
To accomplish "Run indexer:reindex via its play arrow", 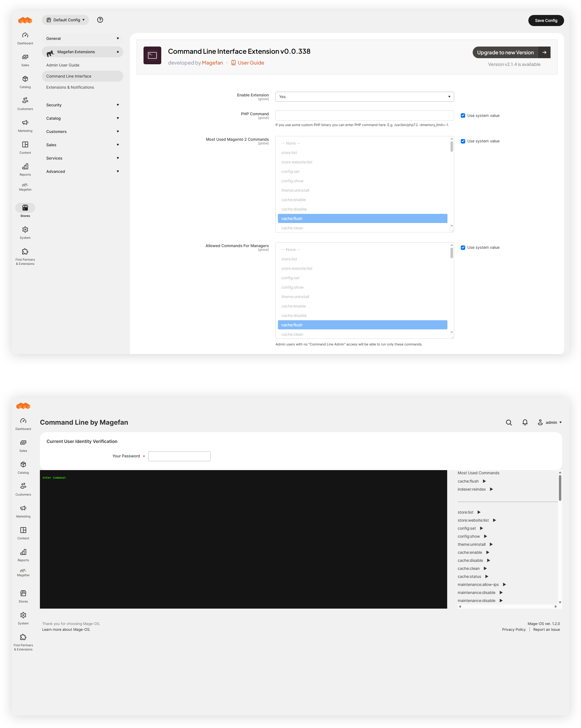I will (492, 489).
